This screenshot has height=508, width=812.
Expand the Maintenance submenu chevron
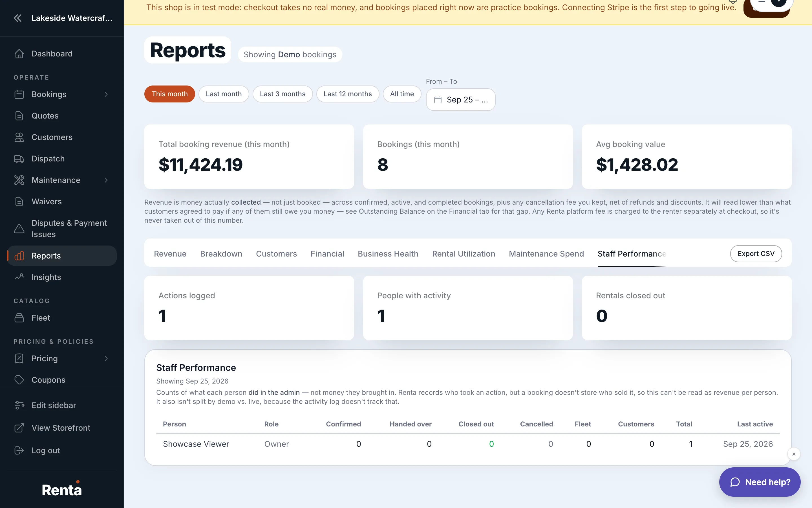[106, 180]
